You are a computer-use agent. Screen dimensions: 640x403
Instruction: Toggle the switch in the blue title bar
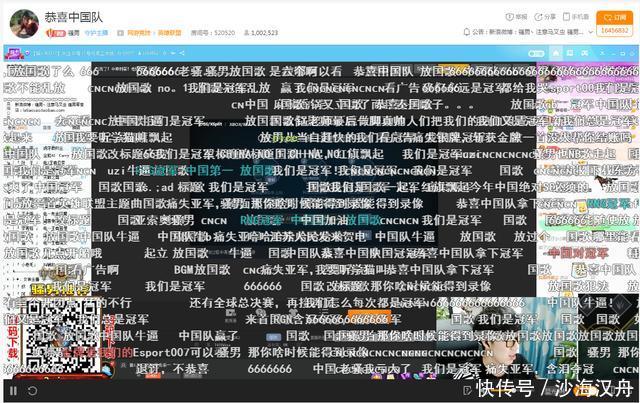(x=536, y=53)
